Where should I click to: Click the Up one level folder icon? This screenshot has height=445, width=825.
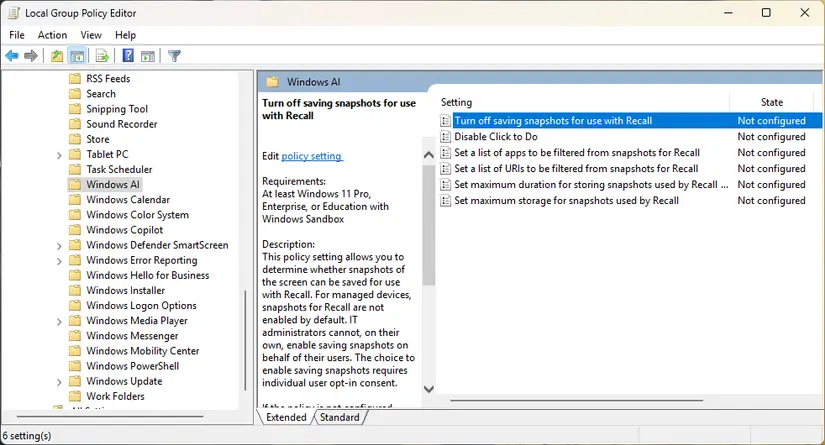[x=57, y=56]
